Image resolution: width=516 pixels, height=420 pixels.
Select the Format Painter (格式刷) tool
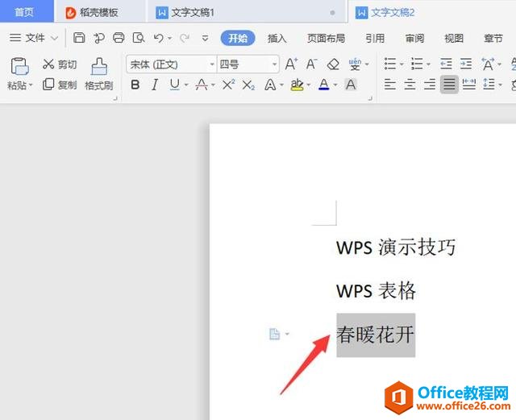[99, 73]
